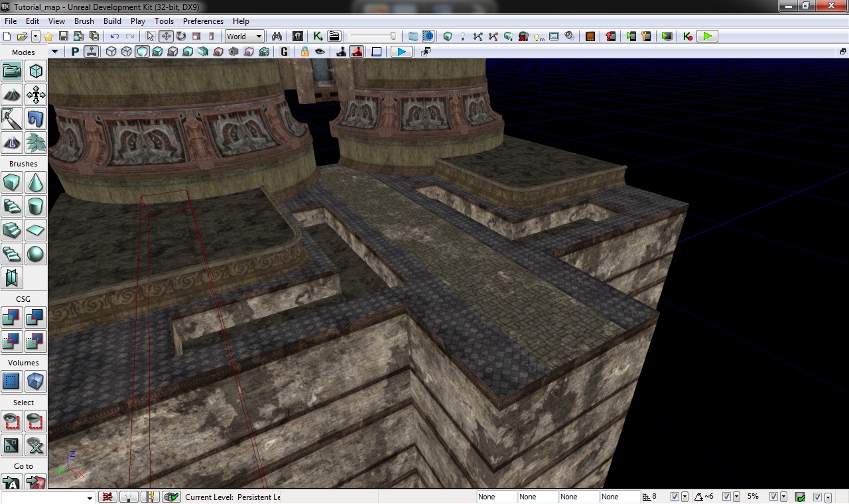Toggle the drag grid snapping checkbox
Viewport: 849px width, 504px height.
[x=675, y=497]
